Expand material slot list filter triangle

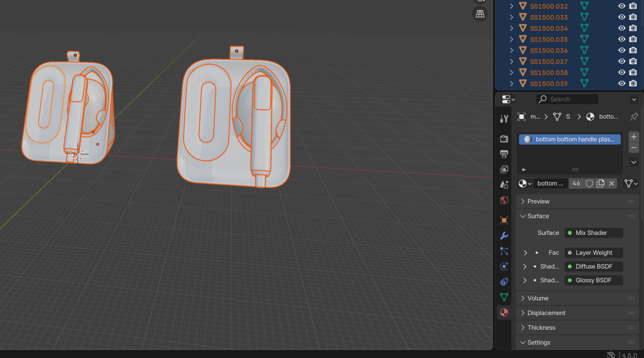coord(524,170)
